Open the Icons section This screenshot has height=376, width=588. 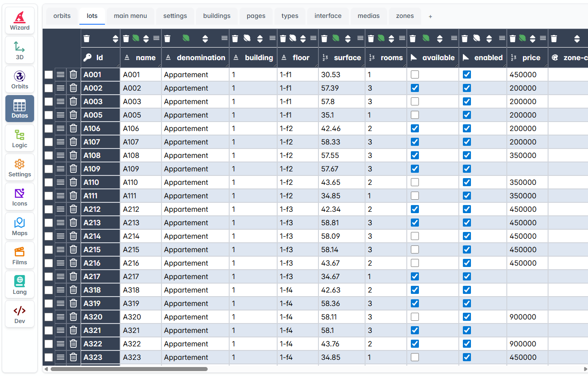(20, 197)
